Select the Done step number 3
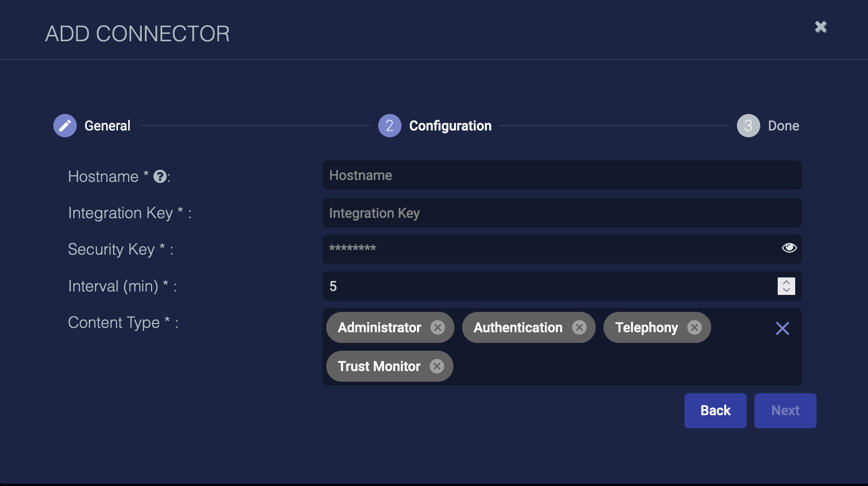 (x=748, y=126)
